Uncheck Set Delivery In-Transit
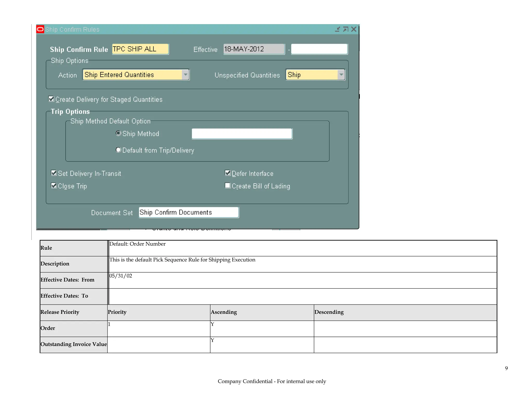This screenshot has height=399, width=532. coord(54,173)
